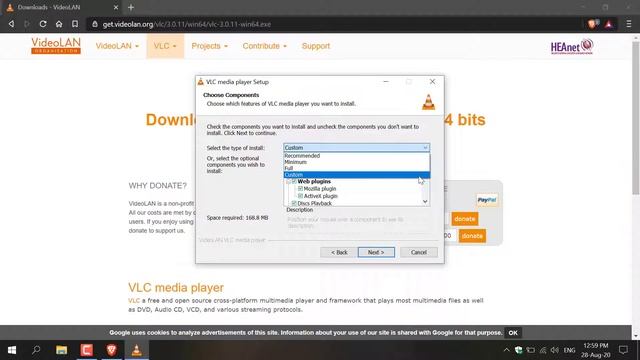Click the Next > button in setup
640x360 pixels.
click(x=376, y=252)
